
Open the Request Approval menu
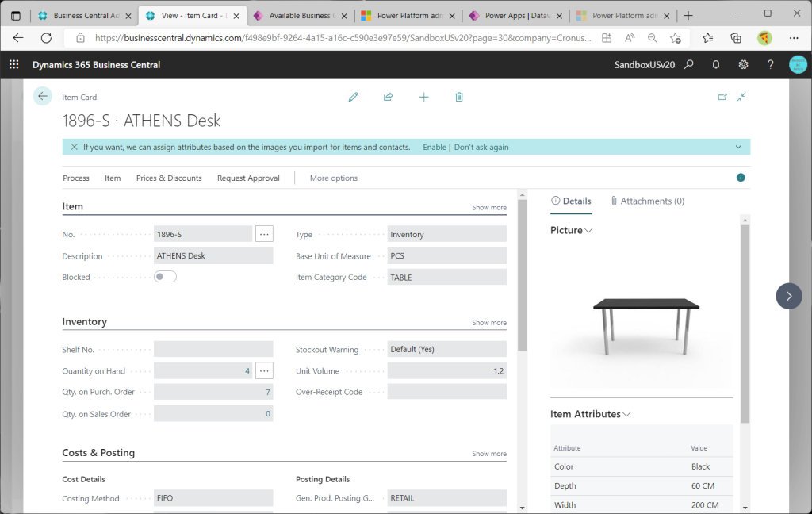tap(248, 178)
